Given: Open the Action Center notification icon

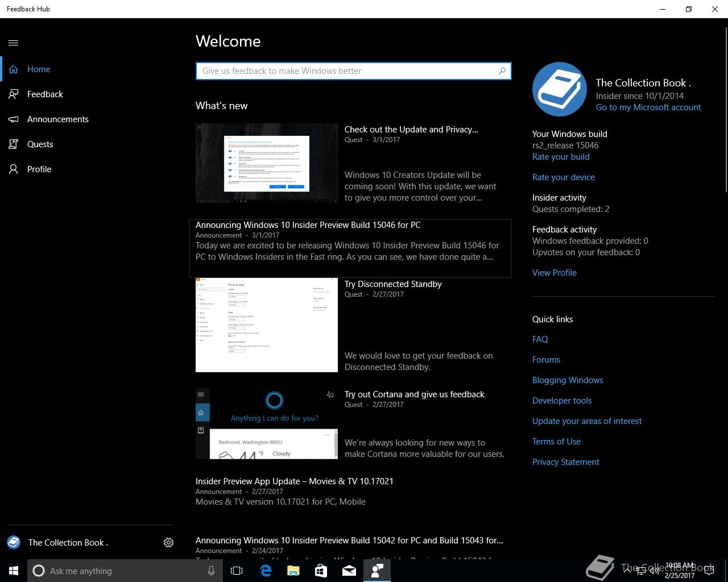Looking at the screenshot, I should (x=709, y=571).
